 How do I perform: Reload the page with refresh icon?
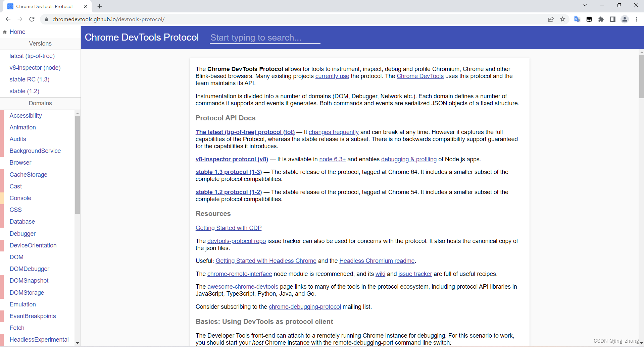pos(32,19)
